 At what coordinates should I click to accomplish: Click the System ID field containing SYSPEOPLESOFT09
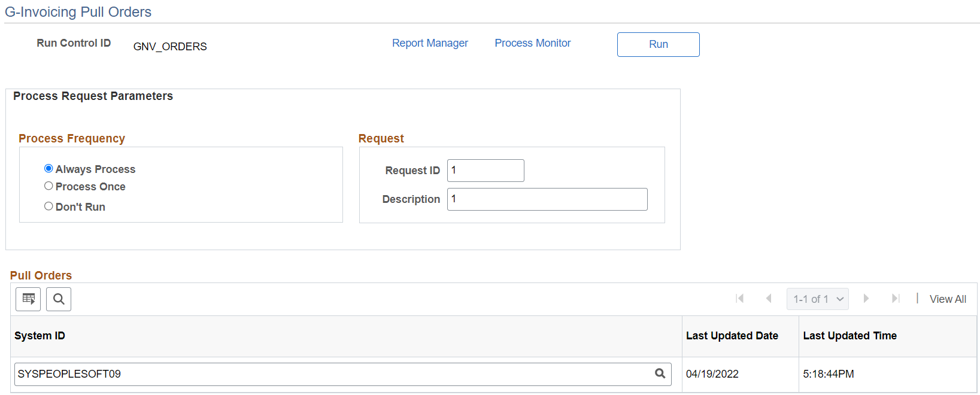point(342,374)
